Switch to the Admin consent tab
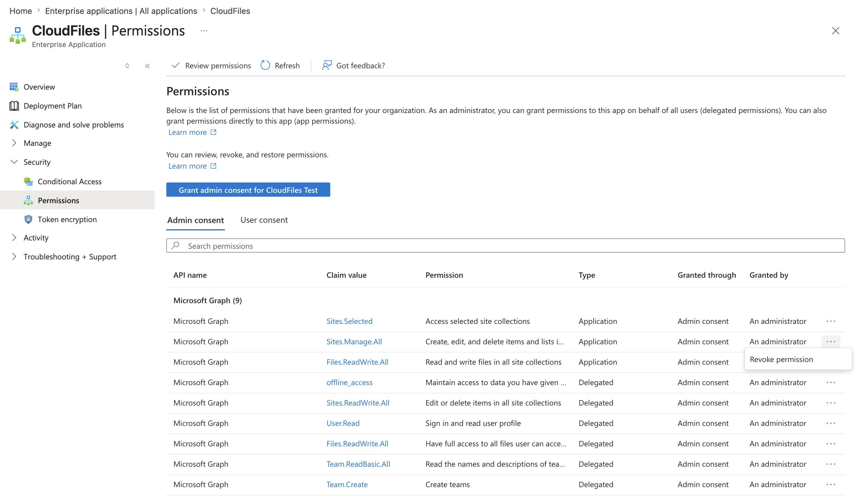Screen dimensions: 857x504 coord(196,220)
